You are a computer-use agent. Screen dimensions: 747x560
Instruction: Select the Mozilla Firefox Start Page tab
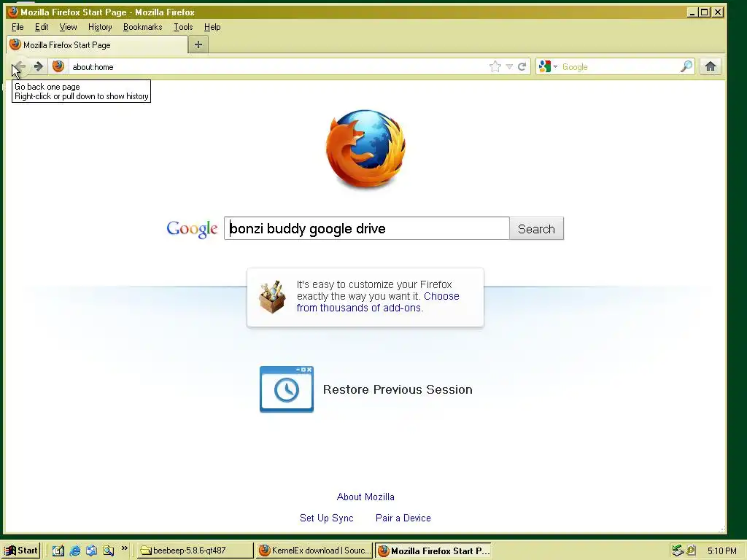(x=97, y=44)
